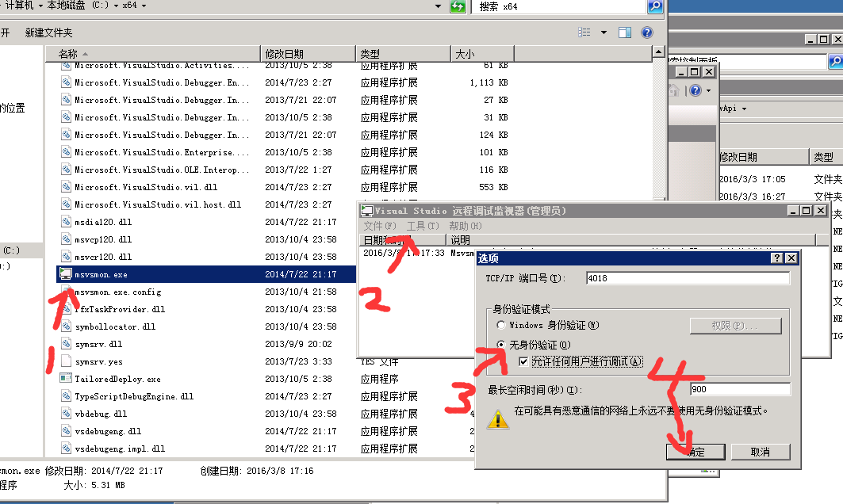Open dropdown arrow after x64 in breadcrumb
The image size is (843, 504).
coord(144,6)
